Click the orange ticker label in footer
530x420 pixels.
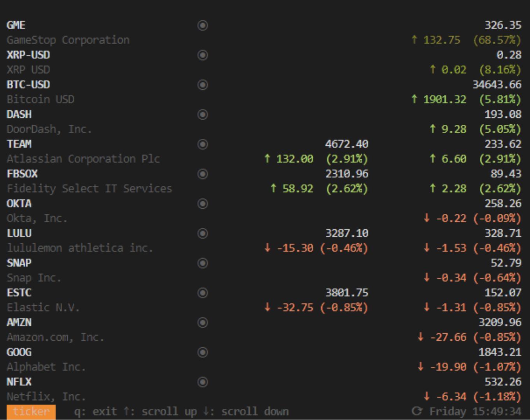pyautogui.click(x=31, y=411)
